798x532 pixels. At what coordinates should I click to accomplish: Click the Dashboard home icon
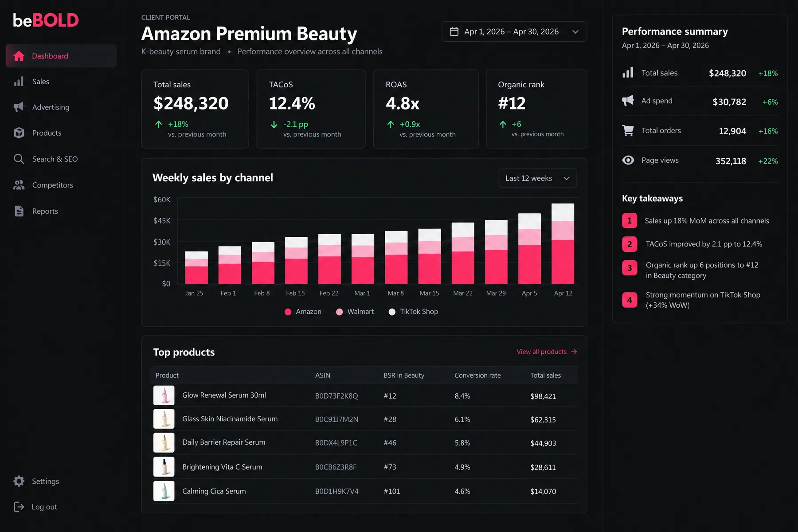click(x=19, y=56)
